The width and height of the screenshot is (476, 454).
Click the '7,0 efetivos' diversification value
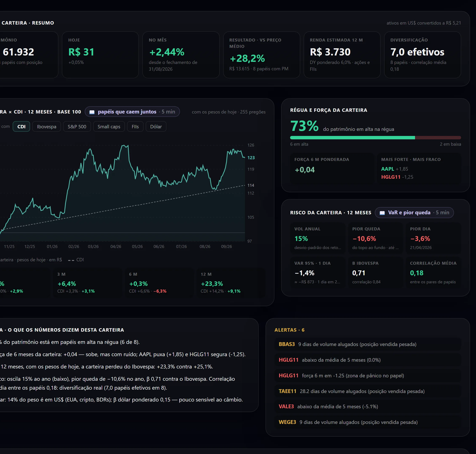coord(417,52)
